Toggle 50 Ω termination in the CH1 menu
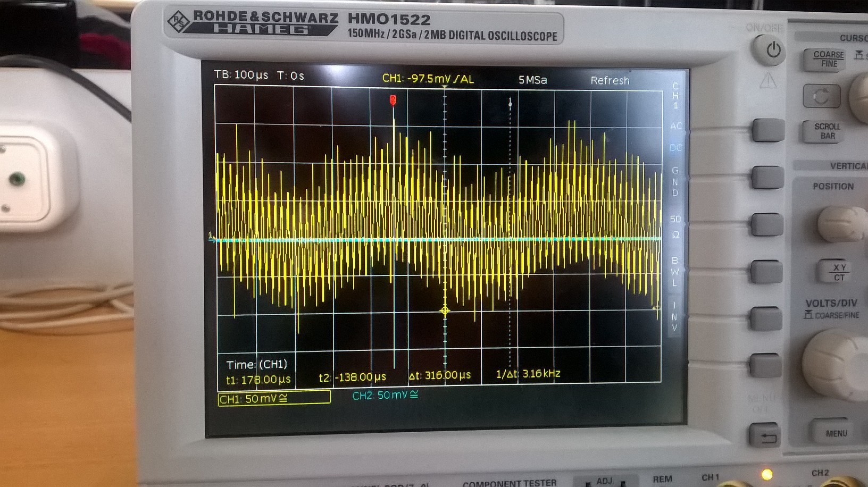The image size is (868, 487). 675,226
